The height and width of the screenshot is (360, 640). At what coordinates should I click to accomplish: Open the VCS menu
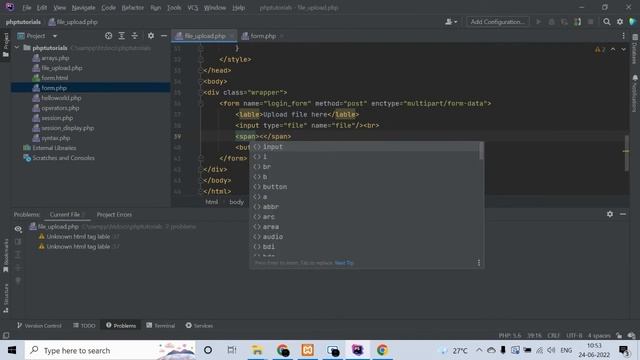193,8
